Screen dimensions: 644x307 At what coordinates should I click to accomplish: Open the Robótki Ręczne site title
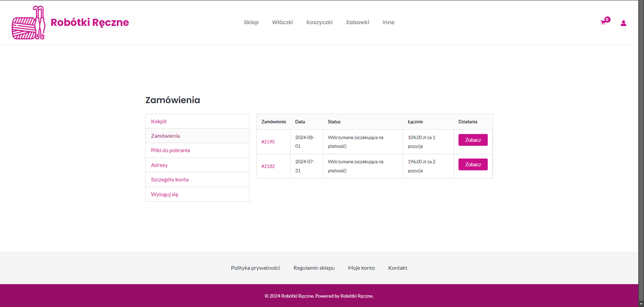90,23
